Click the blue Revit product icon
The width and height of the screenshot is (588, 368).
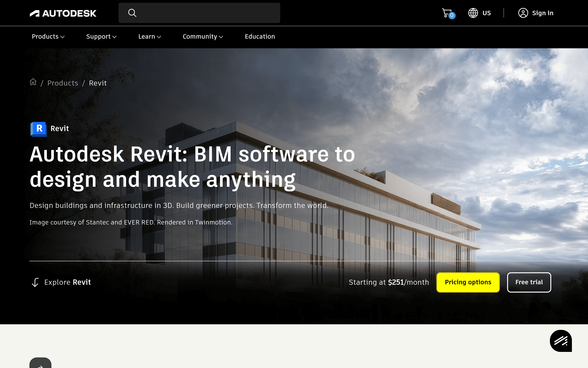pos(39,129)
